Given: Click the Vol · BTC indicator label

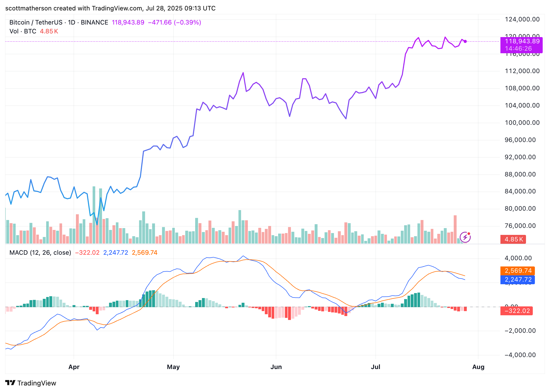Looking at the screenshot, I should pyautogui.click(x=23, y=31).
